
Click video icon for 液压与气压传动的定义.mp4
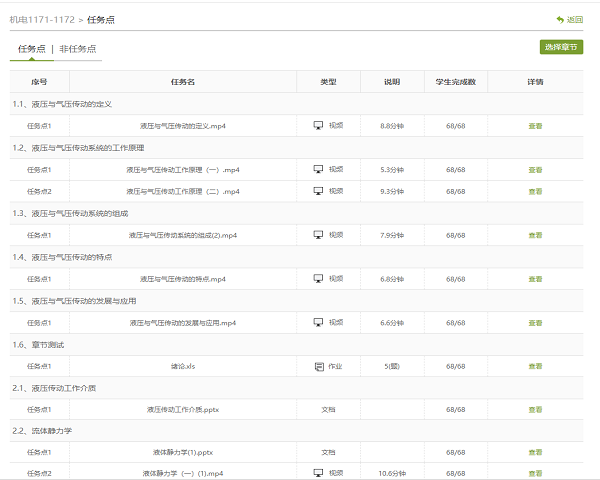click(319, 126)
